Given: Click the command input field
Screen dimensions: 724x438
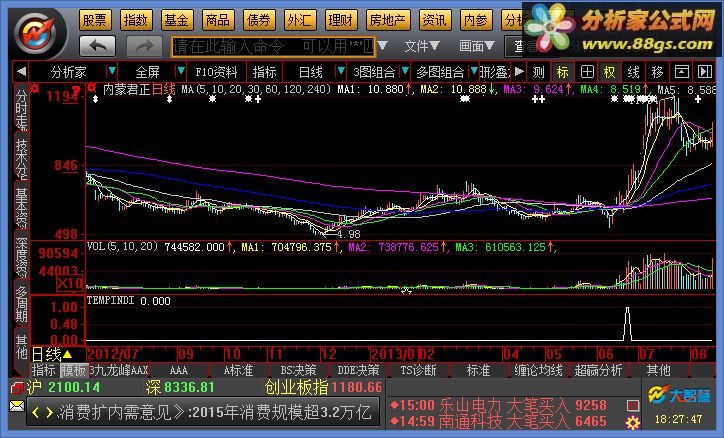Looking at the screenshot, I should tap(273, 47).
